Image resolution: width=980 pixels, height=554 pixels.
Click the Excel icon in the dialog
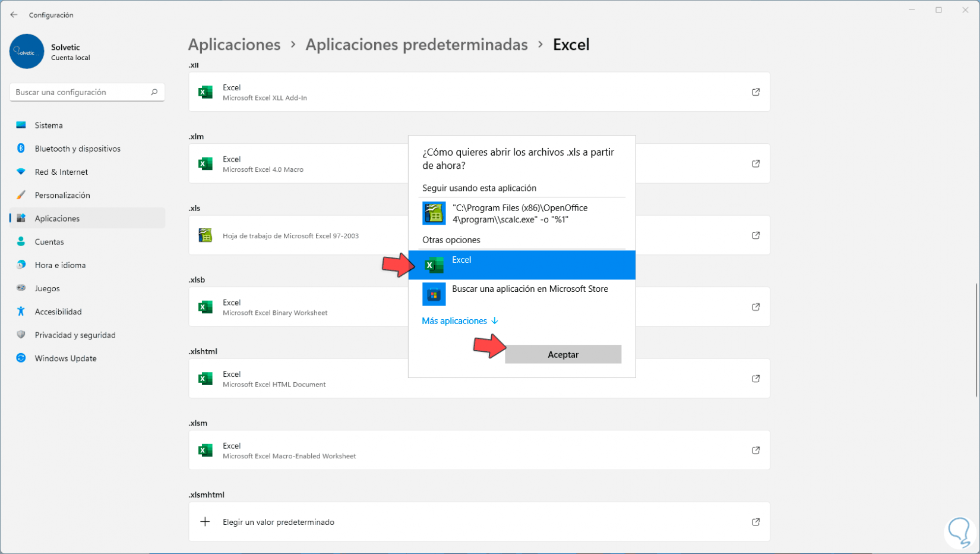(434, 265)
